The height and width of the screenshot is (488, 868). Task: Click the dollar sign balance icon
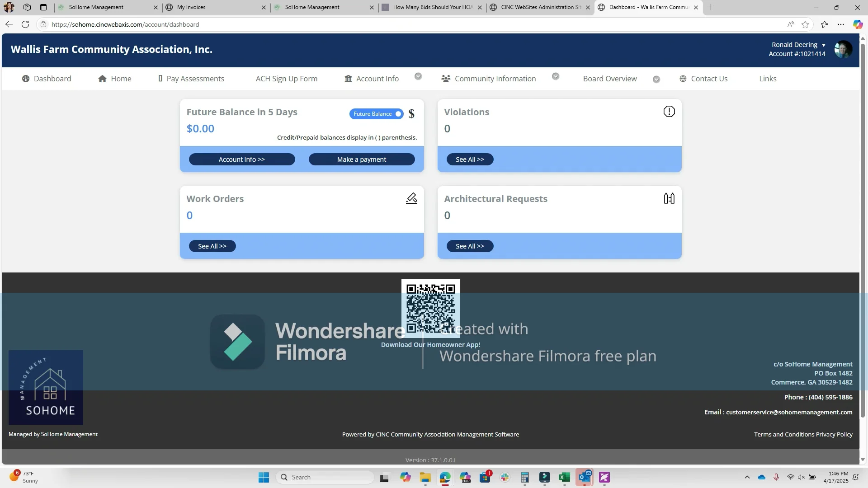tap(411, 114)
